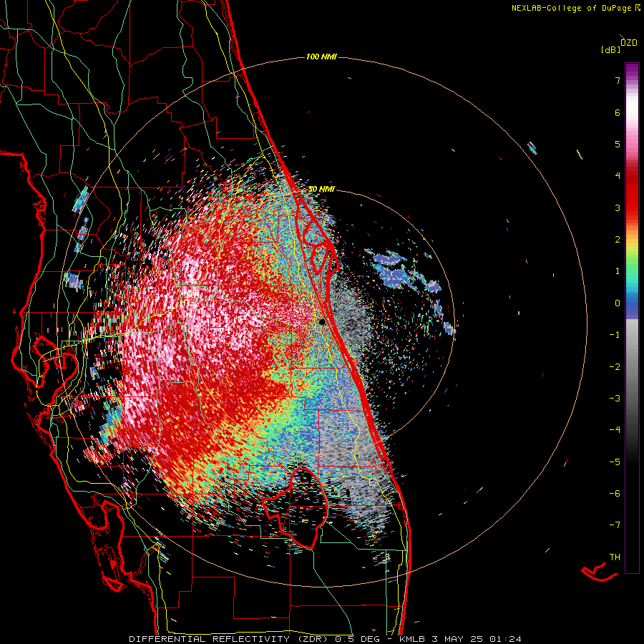Select the -7 dB tick label
Screen dimensions: 644x644
[615, 525]
